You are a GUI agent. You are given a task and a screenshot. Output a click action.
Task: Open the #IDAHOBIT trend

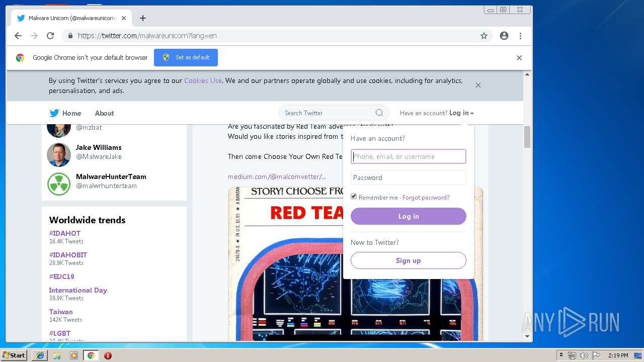[68, 255]
